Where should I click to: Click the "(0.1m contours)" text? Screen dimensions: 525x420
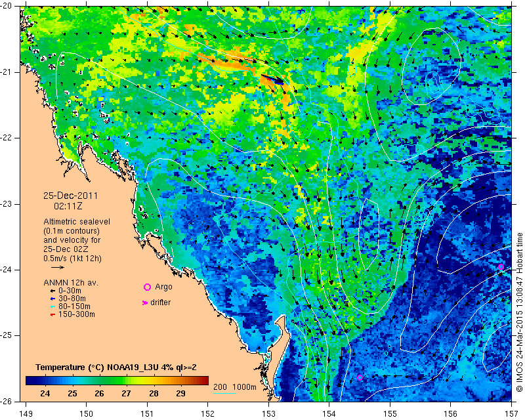[x=72, y=231]
